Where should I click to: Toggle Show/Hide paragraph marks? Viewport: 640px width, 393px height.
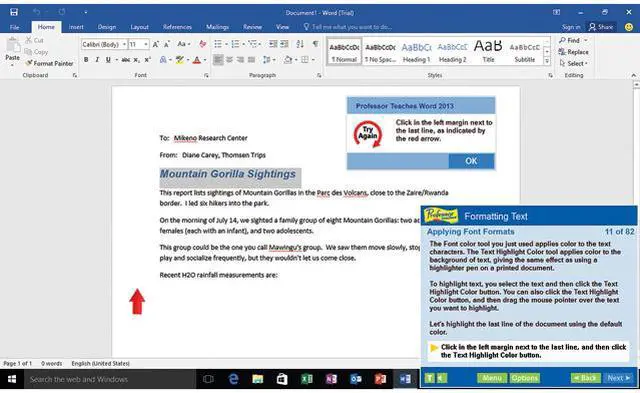pos(316,44)
